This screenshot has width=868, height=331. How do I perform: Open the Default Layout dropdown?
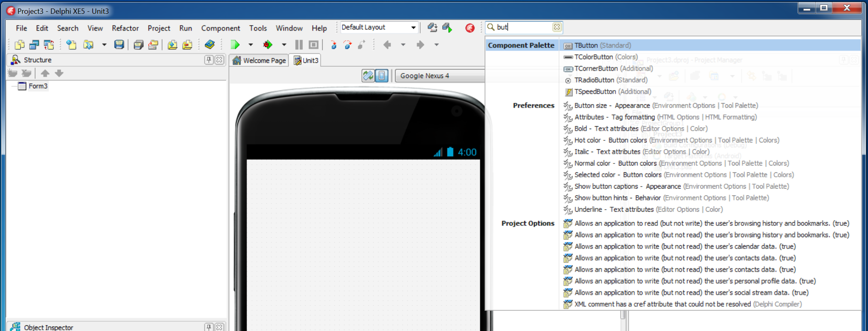pyautogui.click(x=413, y=28)
